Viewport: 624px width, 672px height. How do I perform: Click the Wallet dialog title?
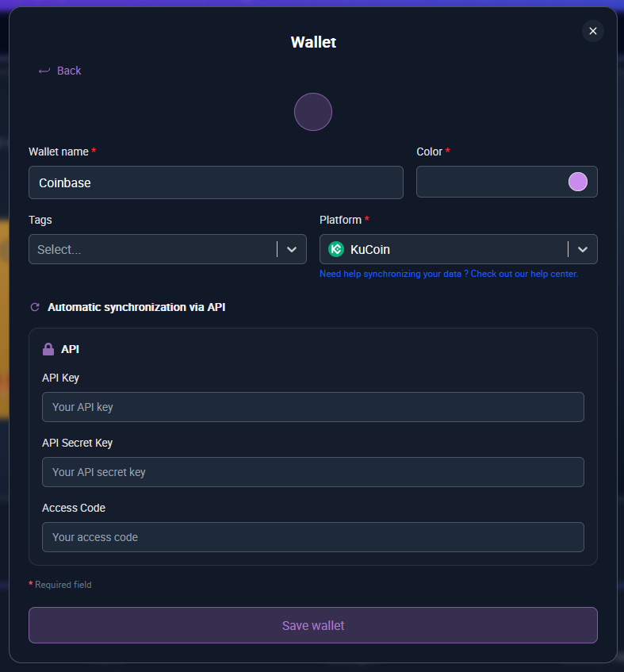[x=313, y=42]
